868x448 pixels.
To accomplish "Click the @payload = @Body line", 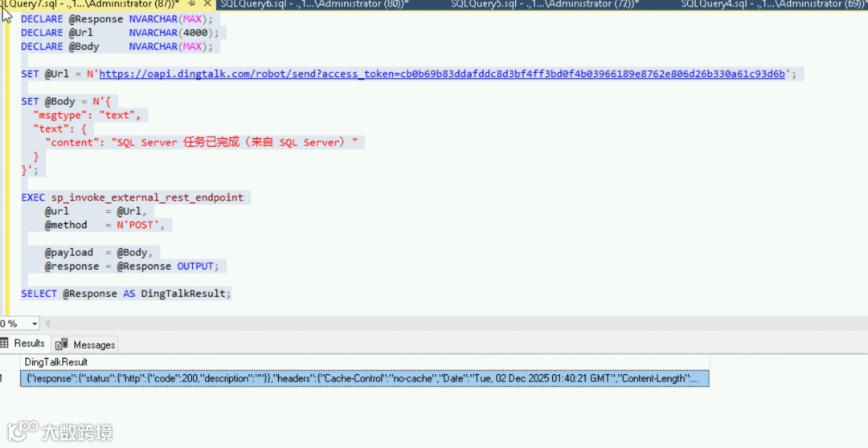I will (x=99, y=253).
